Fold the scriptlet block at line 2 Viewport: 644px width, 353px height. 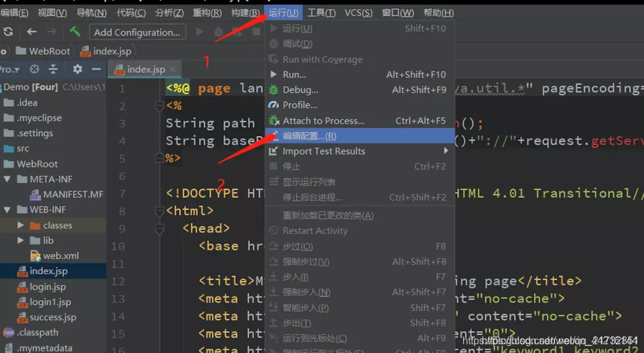point(159,106)
